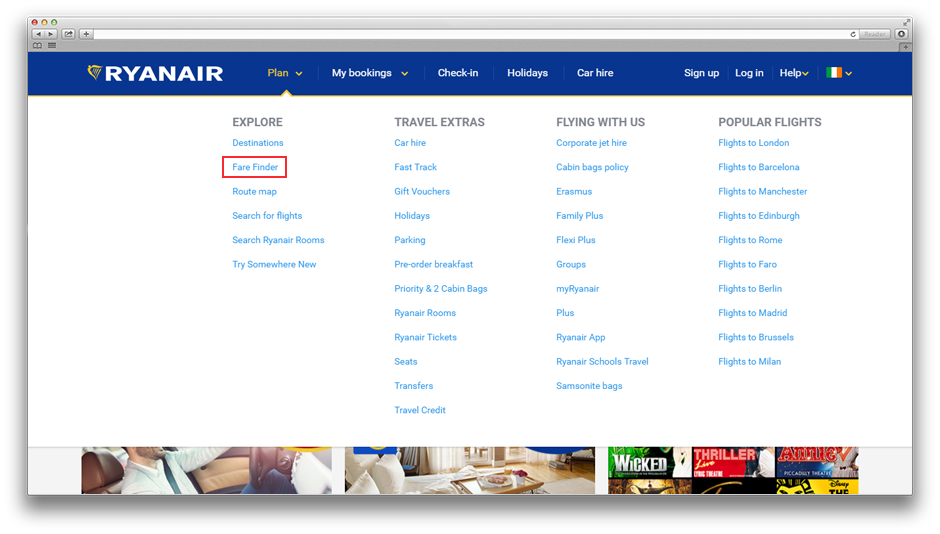940x534 pixels.
Task: Open Car hire under Travel Extras
Action: coord(410,143)
